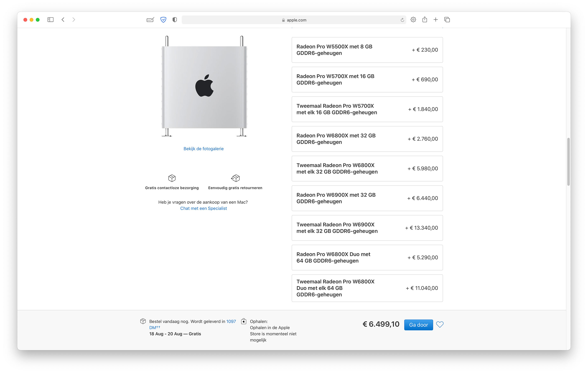This screenshot has width=588, height=373.
Task: Click the '+ € 11.040,00' price
Action: click(422, 288)
